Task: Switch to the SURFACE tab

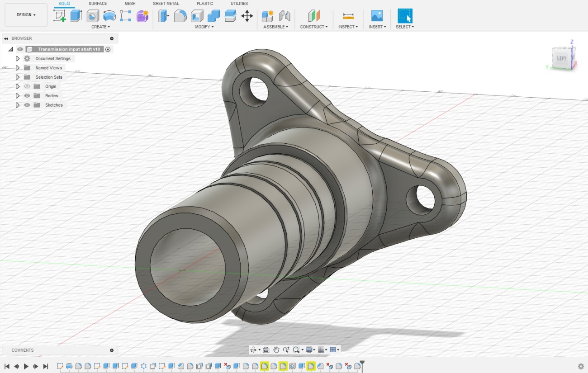Action: click(98, 4)
